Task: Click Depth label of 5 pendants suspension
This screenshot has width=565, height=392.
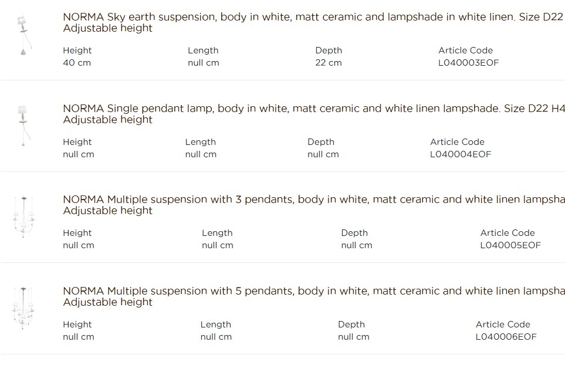Action: coord(351,325)
